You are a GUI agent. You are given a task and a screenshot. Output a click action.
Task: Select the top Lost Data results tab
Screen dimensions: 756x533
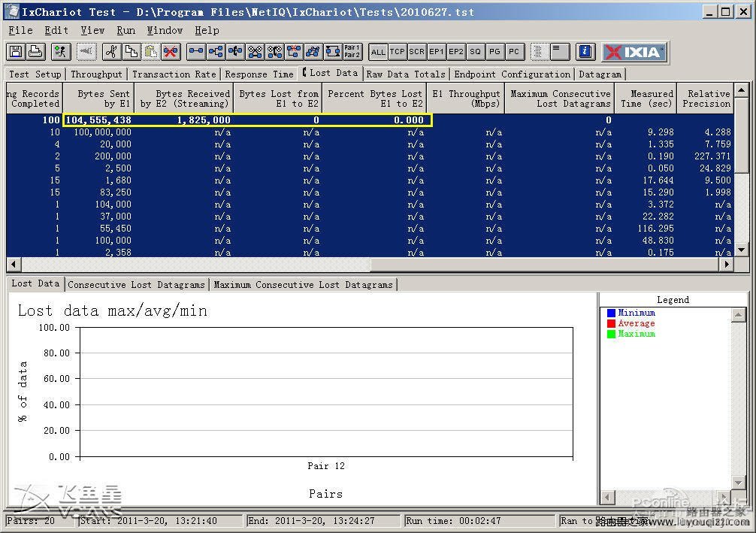coord(330,73)
